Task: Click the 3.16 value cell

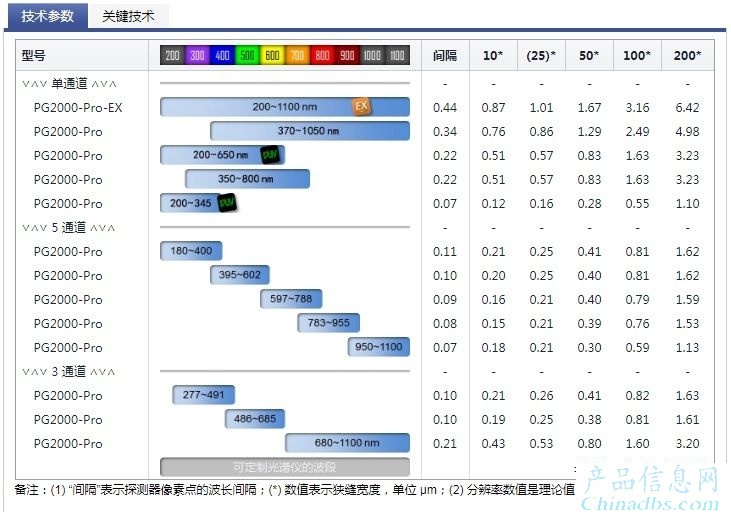Action: point(637,108)
